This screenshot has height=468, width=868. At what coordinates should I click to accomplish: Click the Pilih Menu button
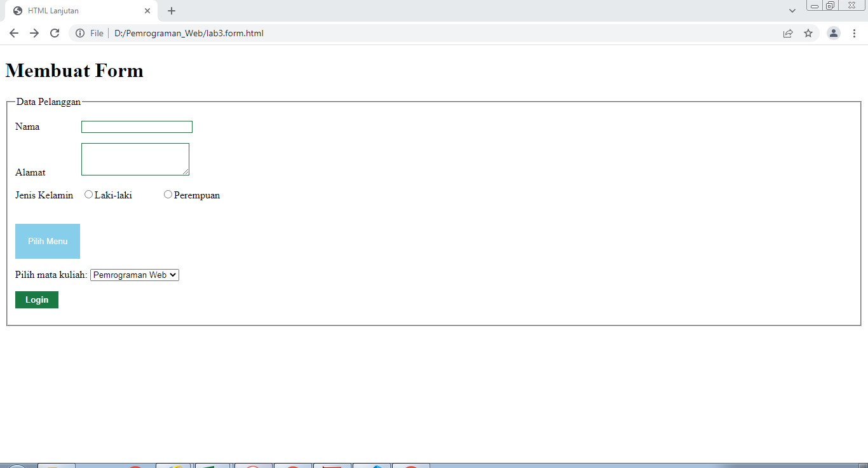click(x=48, y=241)
